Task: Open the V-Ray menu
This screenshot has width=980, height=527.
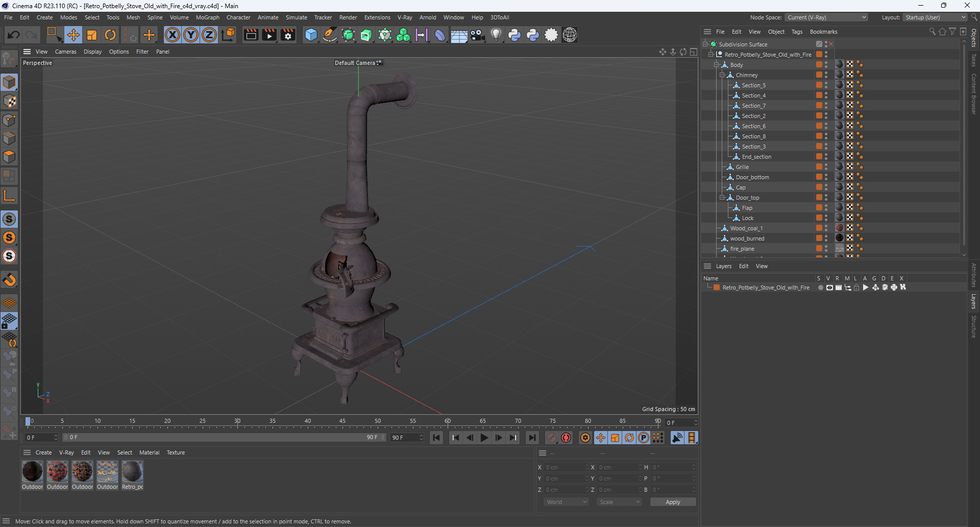Action: [405, 17]
